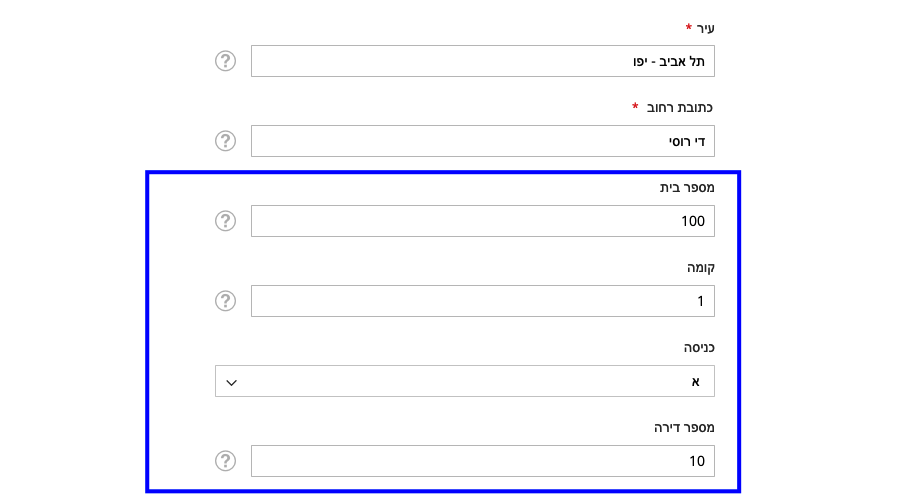The image size is (900, 500).
Task: Click the red required asterisk beside עיר
Action: (x=688, y=27)
